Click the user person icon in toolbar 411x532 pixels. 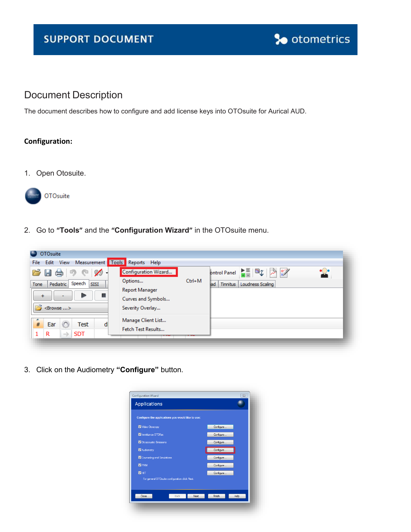[x=325, y=273]
